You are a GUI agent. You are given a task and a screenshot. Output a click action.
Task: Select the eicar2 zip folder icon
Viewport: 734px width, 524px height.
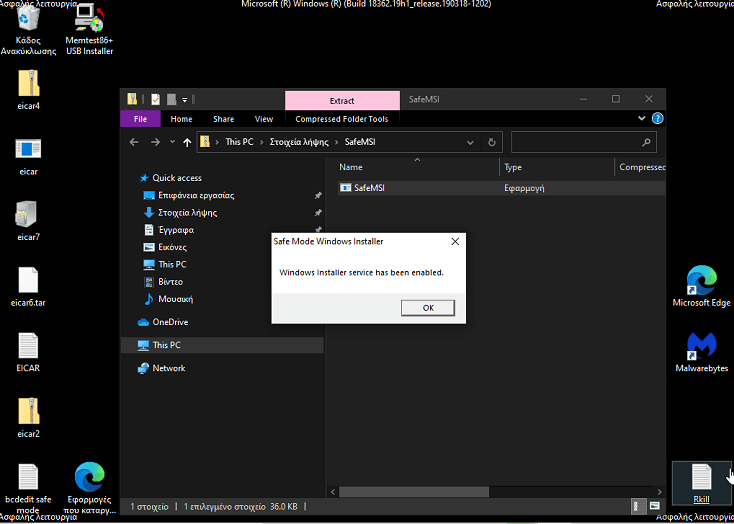pos(29,411)
